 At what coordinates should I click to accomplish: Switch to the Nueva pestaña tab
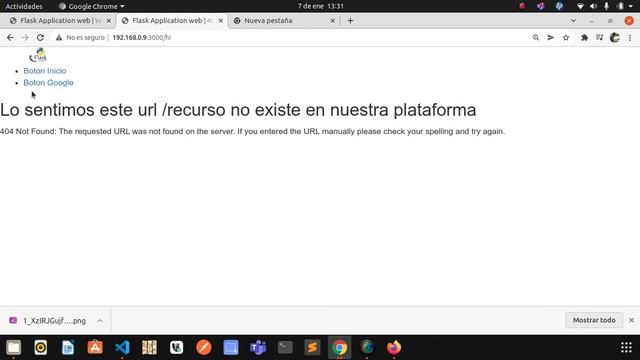tap(284, 20)
